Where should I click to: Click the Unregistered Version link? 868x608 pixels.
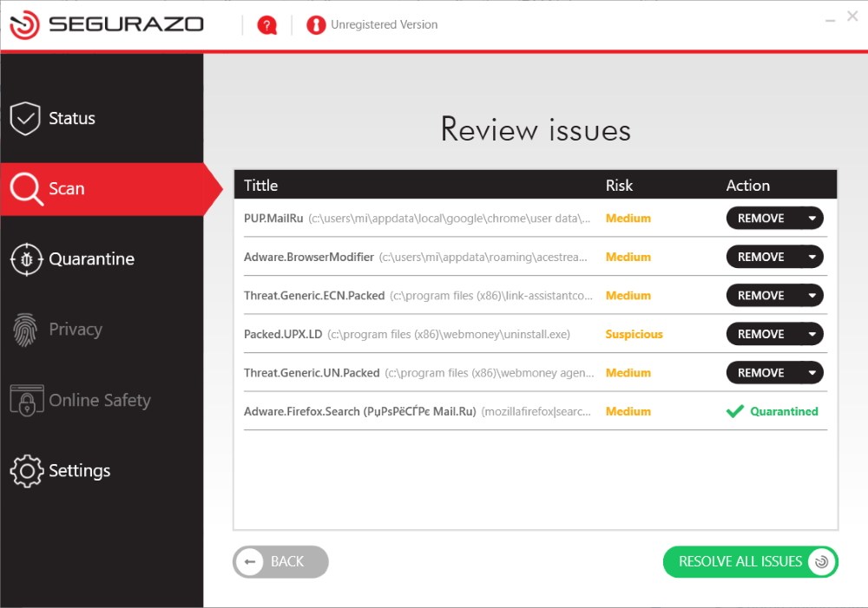coord(385,25)
